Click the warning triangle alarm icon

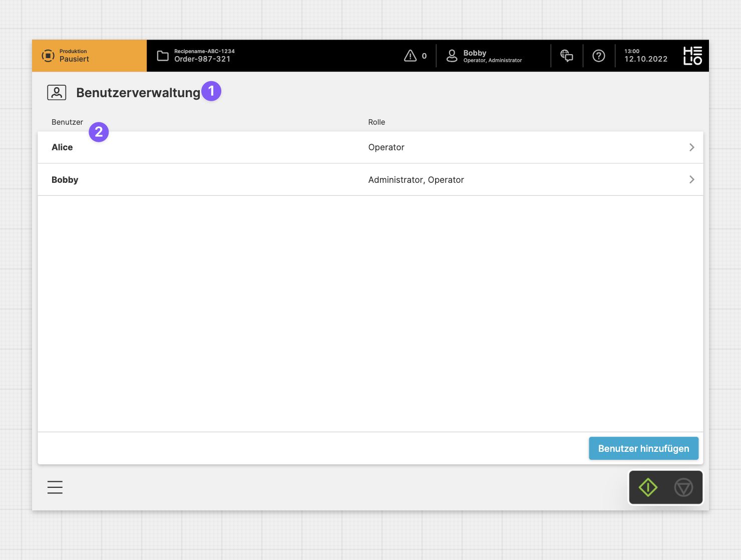point(410,56)
